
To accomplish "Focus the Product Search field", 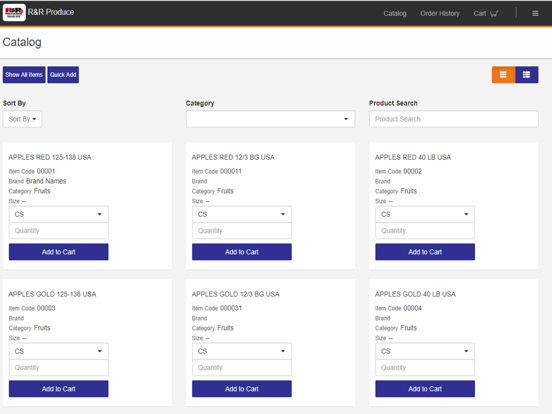I will 453,119.
